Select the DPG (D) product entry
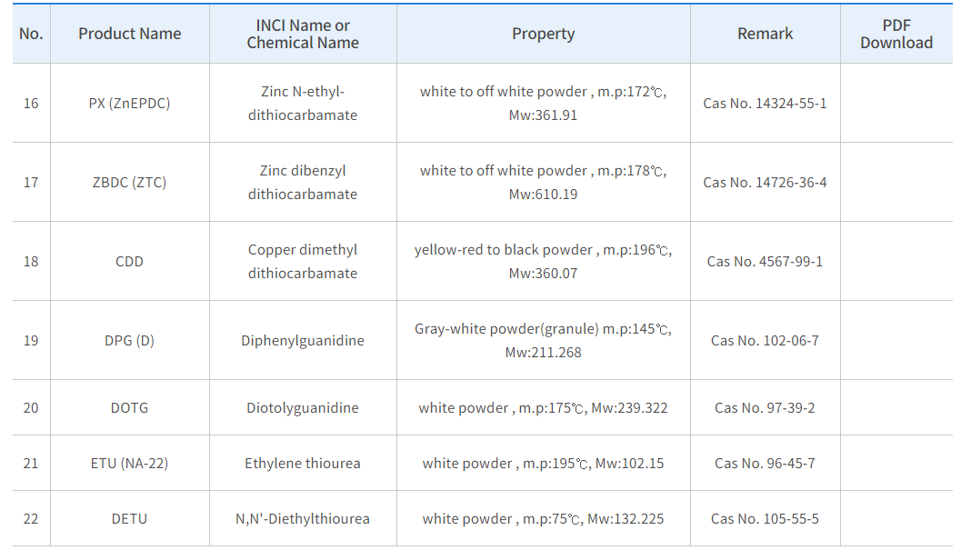Image resolution: width=971 pixels, height=560 pixels. coord(129,340)
